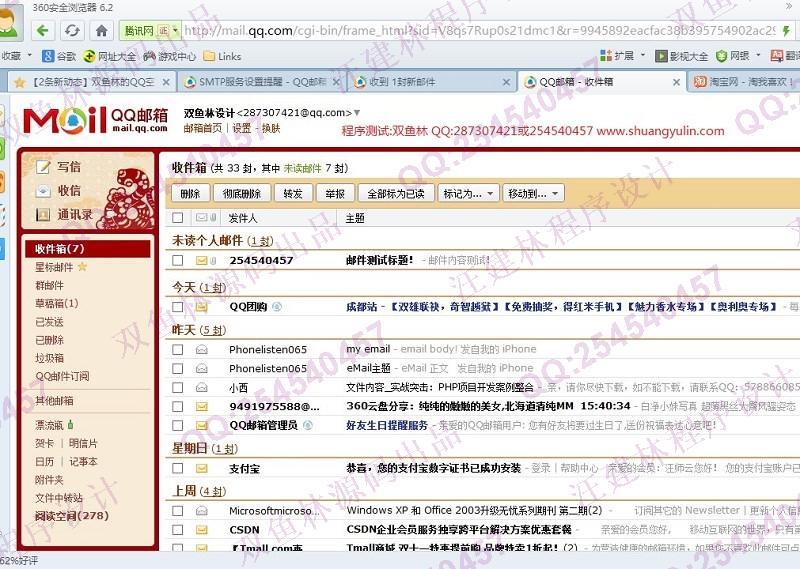Open 草稿箱(1) folder in the sidebar
800x569 pixels.
tap(56, 303)
